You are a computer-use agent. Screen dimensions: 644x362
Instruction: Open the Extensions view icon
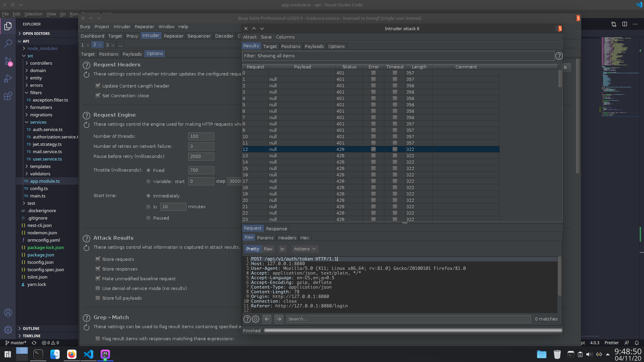click(x=8, y=96)
